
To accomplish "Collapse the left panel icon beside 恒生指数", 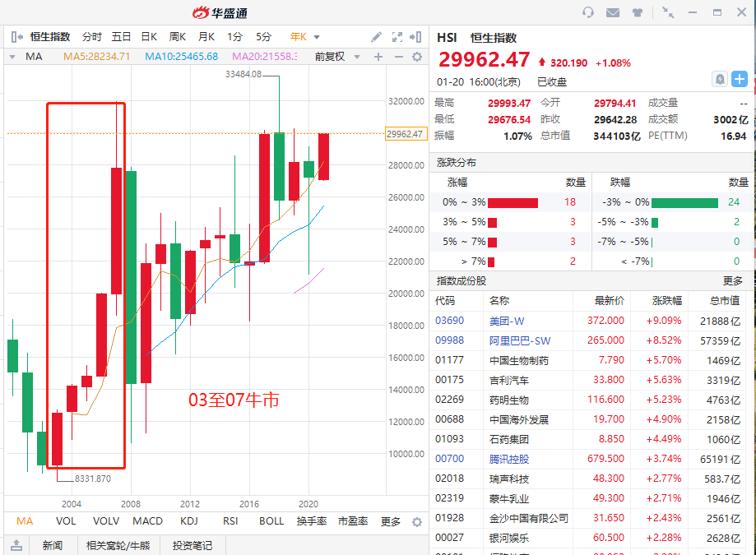I will click(16, 37).
